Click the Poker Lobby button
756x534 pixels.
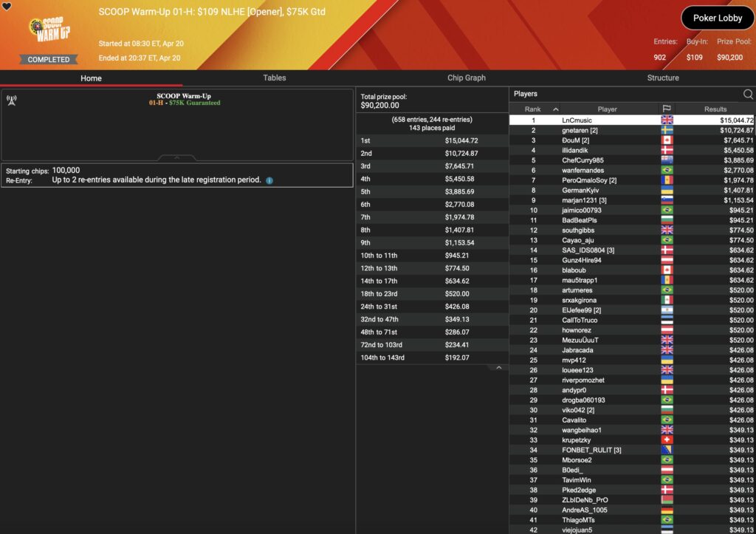click(x=718, y=18)
